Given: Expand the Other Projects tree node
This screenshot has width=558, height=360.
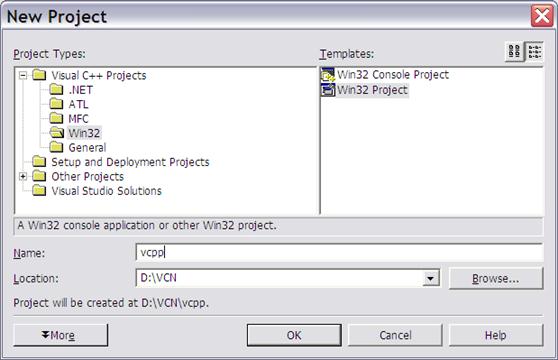Looking at the screenshot, I should (23, 176).
